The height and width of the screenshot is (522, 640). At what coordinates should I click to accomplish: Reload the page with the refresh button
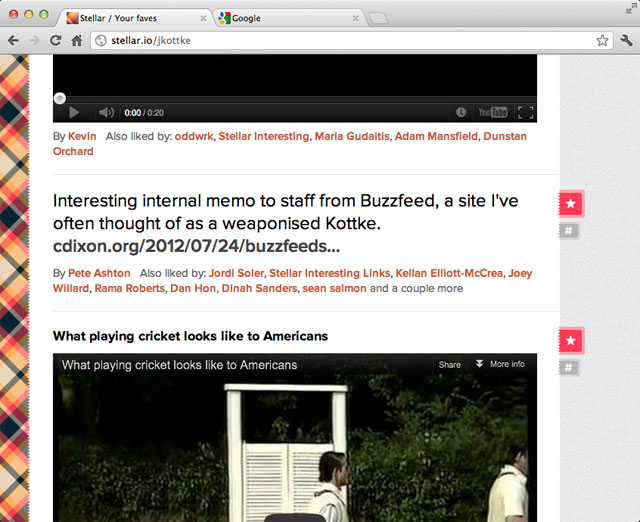click(x=55, y=41)
